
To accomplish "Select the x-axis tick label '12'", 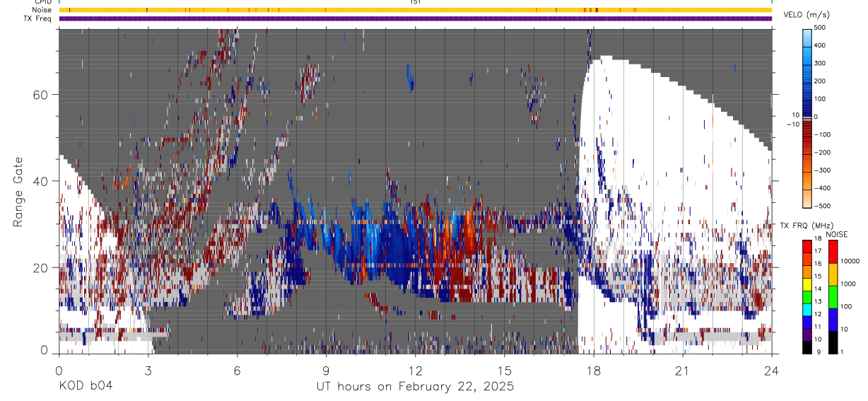I will [x=415, y=370].
